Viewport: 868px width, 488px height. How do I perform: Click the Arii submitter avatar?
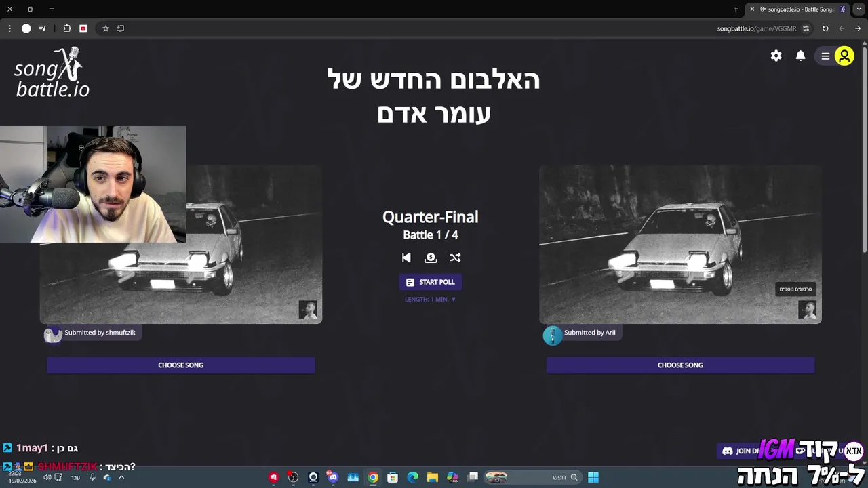click(553, 335)
